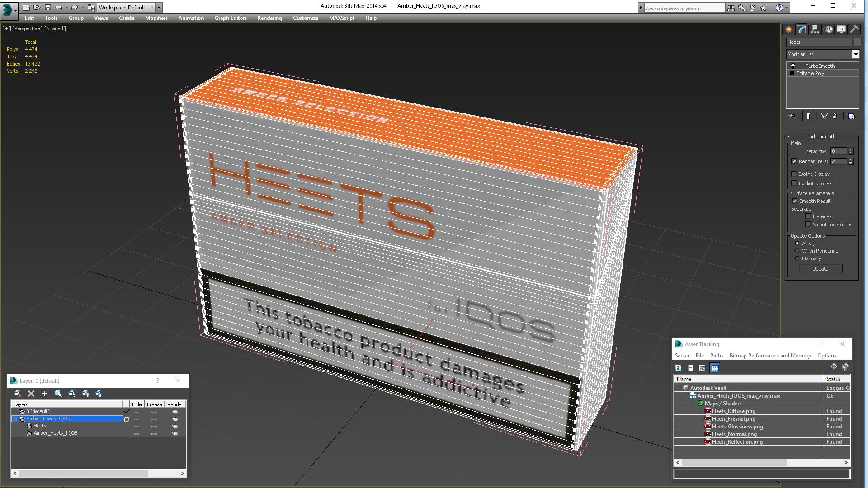Expand Editable Poly sub-objects in stack
This screenshot has height=488, width=868.
pyautogui.click(x=792, y=73)
